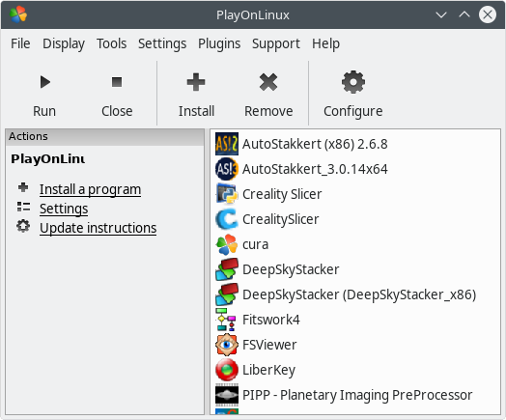Select the AutoStakkert (x86) 2.6.8 icon
This screenshot has height=420, width=506.
pyautogui.click(x=227, y=144)
